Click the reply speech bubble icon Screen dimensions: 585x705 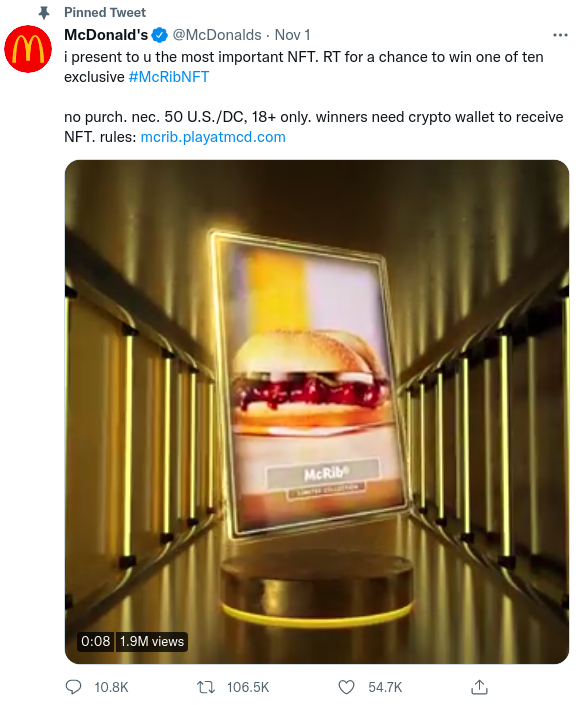coord(73,687)
